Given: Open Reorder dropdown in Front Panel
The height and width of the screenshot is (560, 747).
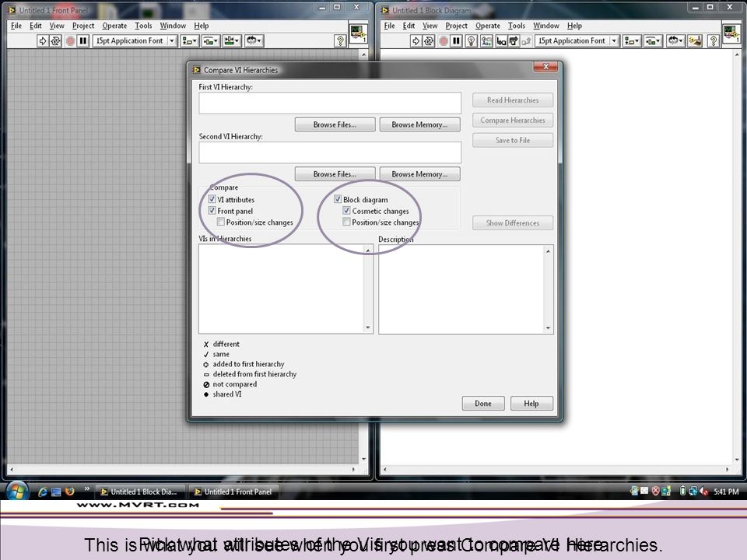Looking at the screenshot, I should point(254,41).
